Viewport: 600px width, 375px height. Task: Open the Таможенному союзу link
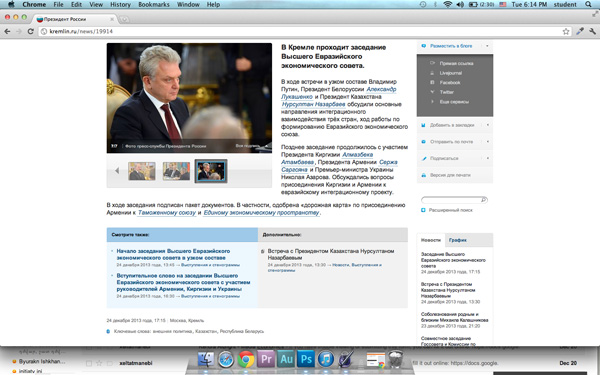166,212
